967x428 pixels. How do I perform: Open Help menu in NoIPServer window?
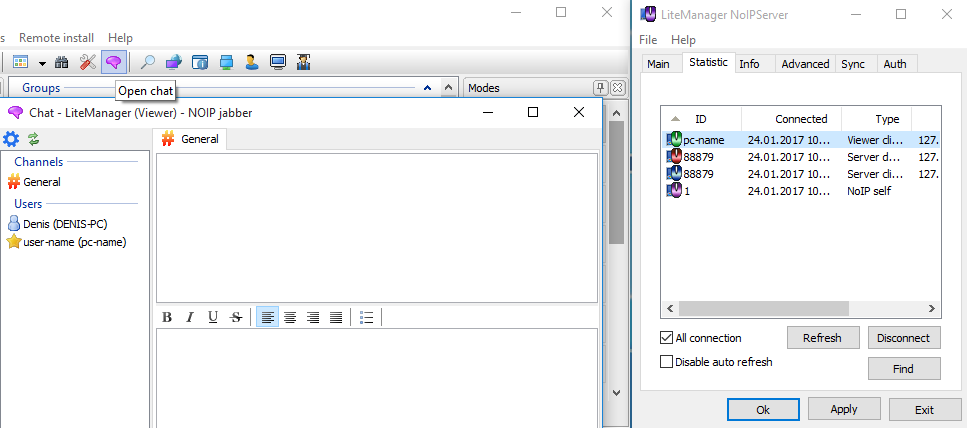point(683,39)
